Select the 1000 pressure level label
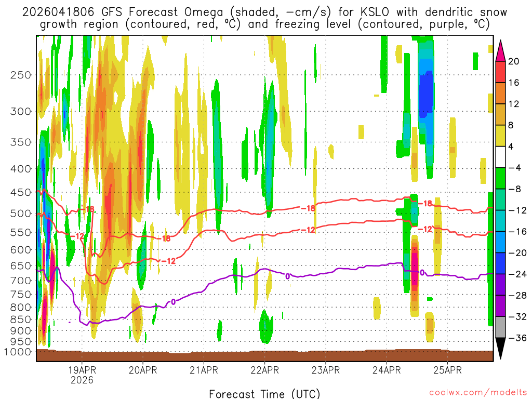532x399 pixels. tap(19, 352)
